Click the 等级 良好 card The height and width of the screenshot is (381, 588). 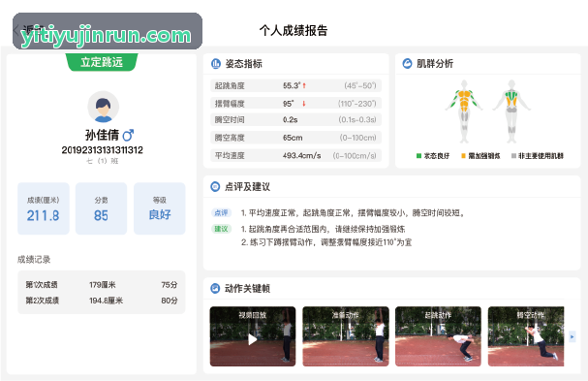point(160,208)
